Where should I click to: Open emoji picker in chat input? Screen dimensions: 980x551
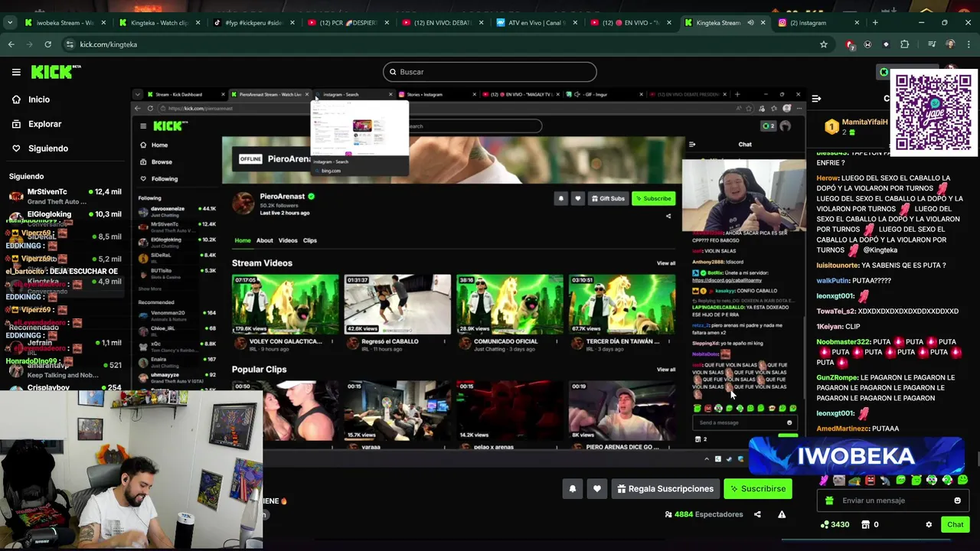pyautogui.click(x=957, y=500)
